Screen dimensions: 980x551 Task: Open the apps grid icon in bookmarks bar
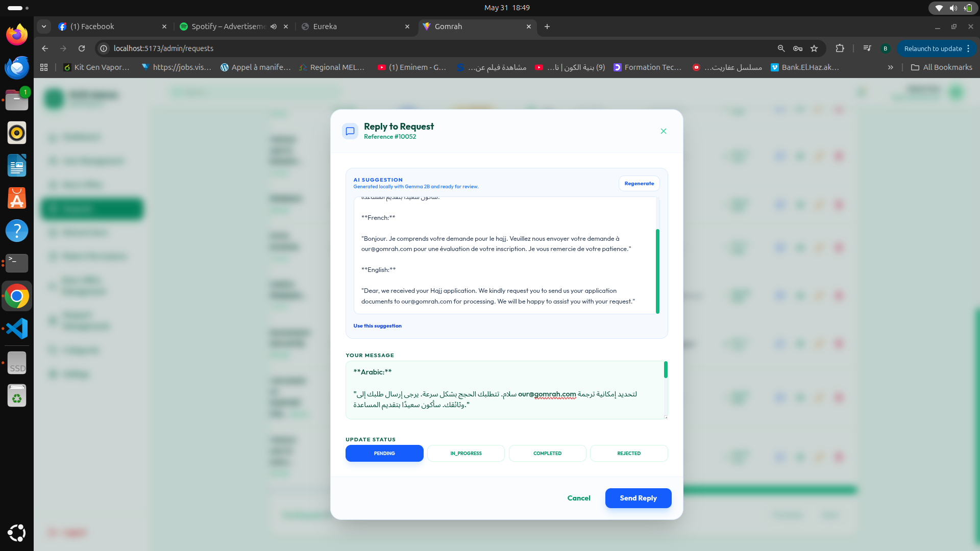pos(44,67)
